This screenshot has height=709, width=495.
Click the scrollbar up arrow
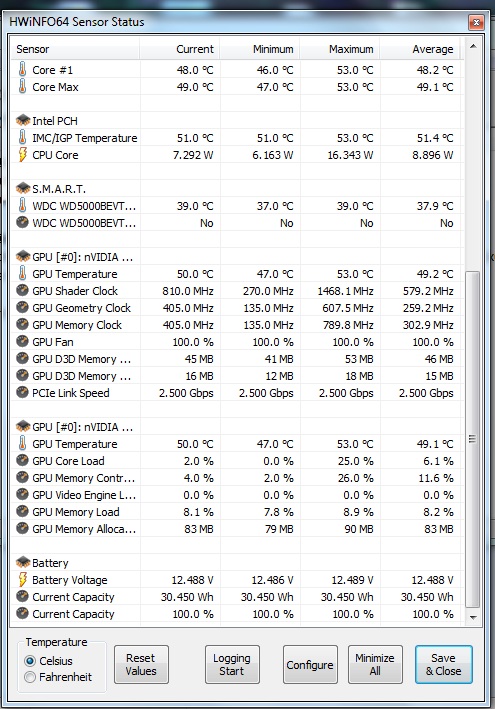click(x=473, y=47)
